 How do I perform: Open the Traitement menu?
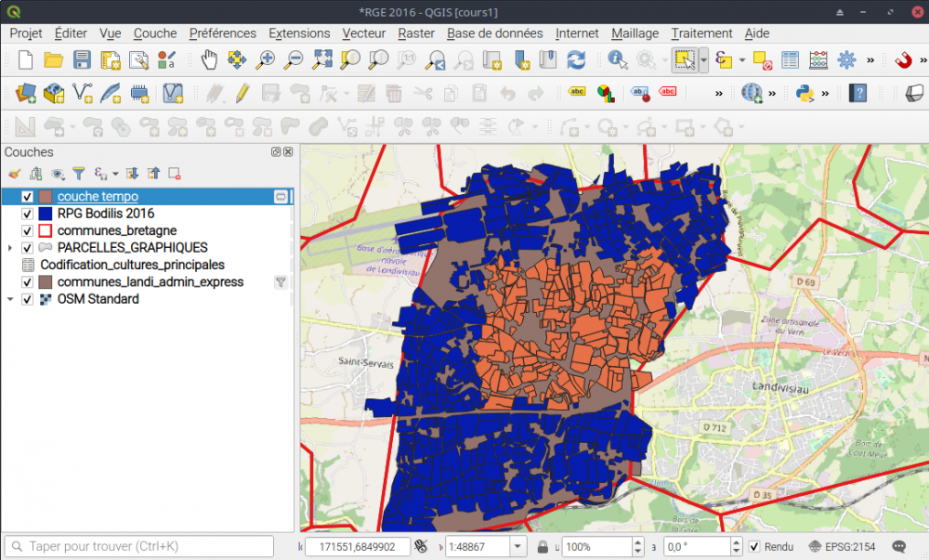[x=701, y=33]
